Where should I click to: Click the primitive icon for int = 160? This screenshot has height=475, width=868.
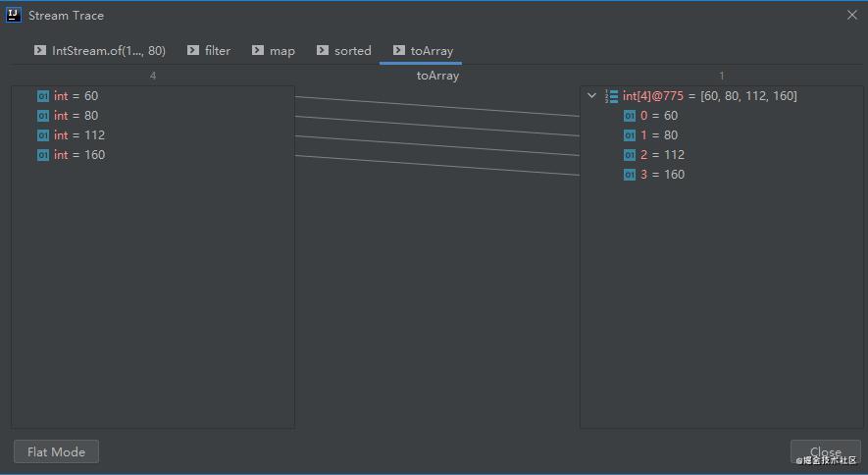(43, 155)
